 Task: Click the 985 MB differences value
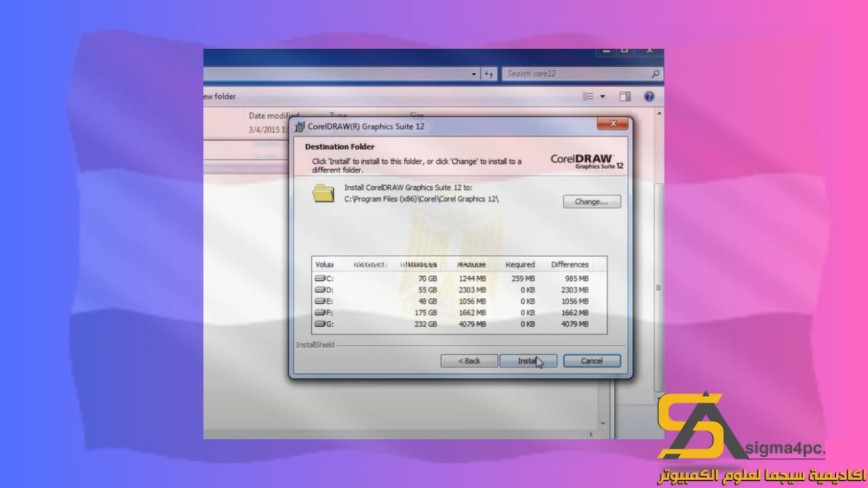[x=577, y=279]
